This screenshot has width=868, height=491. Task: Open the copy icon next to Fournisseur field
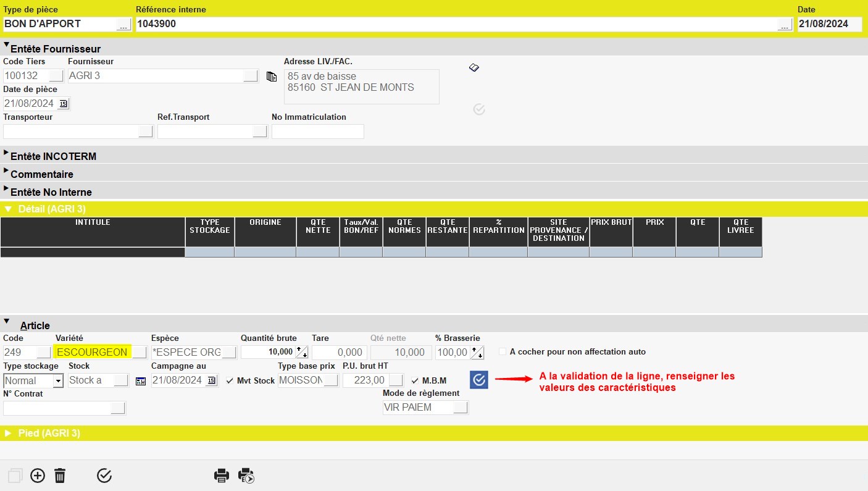coord(272,77)
